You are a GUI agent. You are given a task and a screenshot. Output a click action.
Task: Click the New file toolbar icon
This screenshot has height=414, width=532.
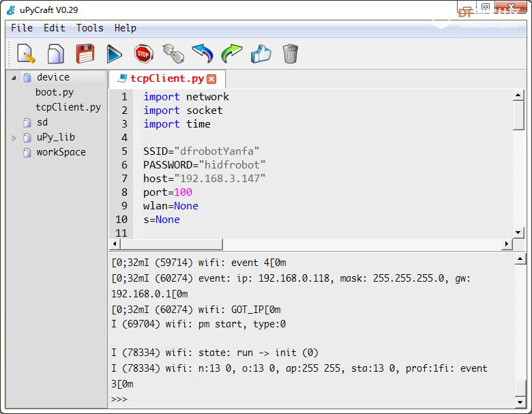point(26,54)
